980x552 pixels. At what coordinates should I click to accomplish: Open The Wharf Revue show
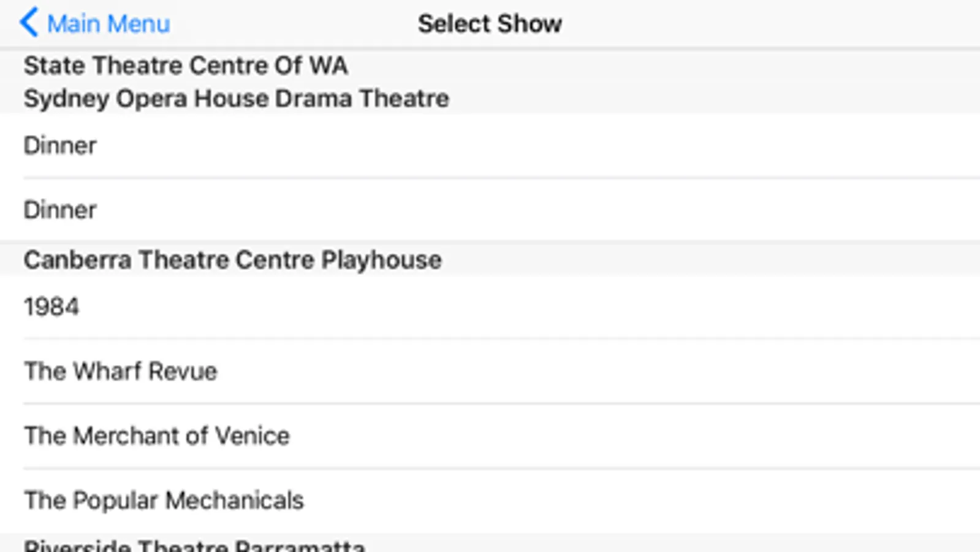pos(121,371)
